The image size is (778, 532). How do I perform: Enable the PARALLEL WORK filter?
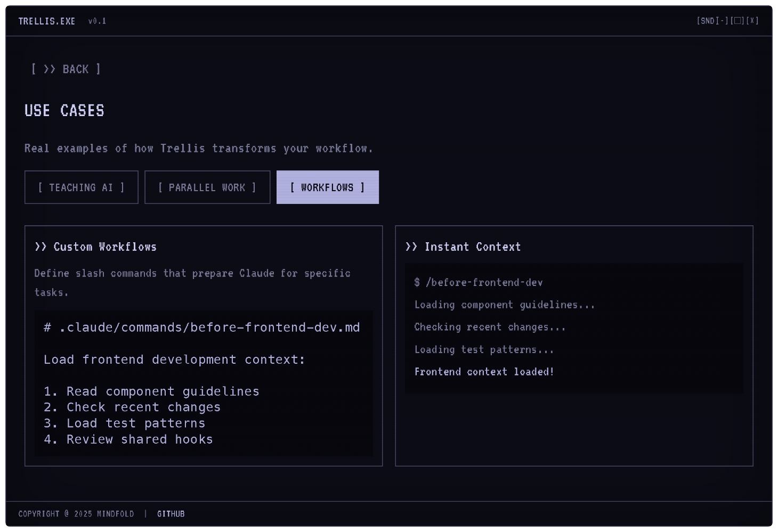pyautogui.click(x=207, y=187)
